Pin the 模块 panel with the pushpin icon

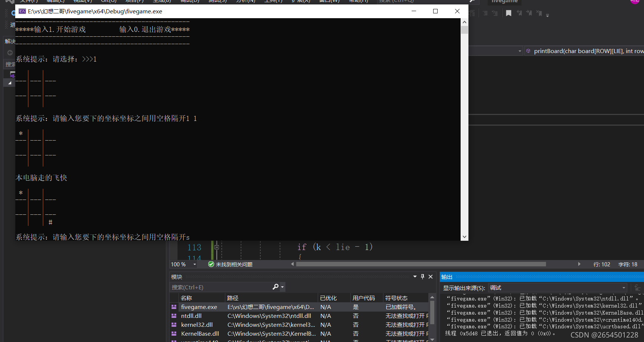pos(422,276)
